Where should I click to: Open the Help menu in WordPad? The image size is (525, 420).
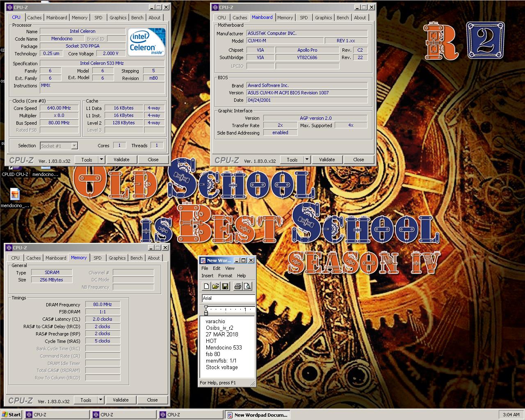(x=242, y=276)
